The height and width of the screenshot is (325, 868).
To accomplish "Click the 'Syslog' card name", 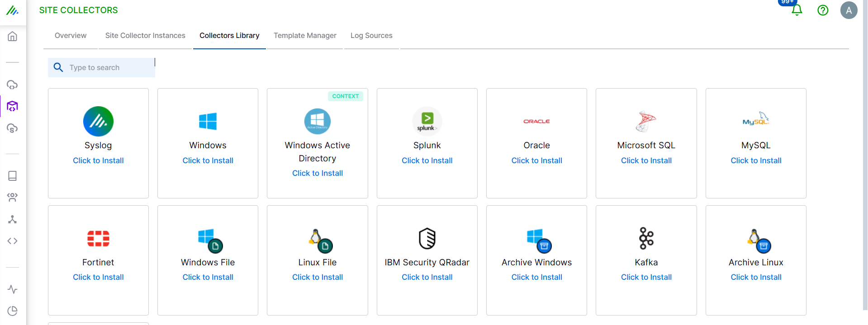I will point(98,145).
